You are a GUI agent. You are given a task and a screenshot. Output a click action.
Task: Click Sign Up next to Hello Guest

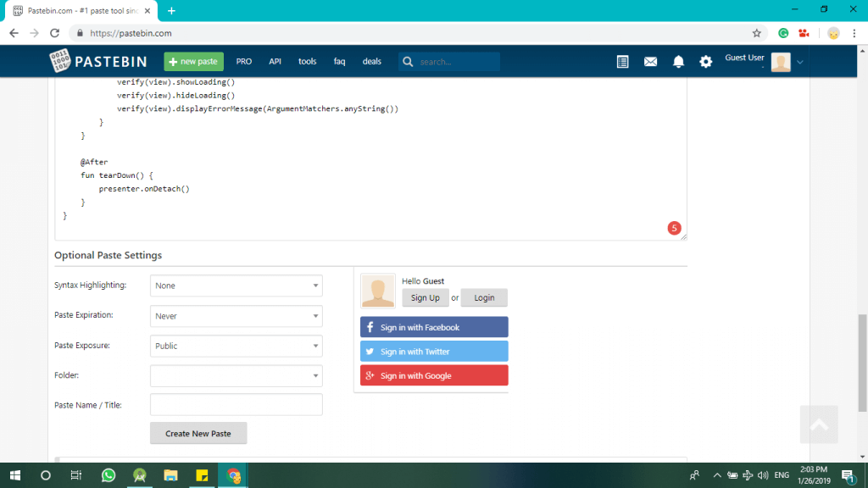click(x=425, y=297)
